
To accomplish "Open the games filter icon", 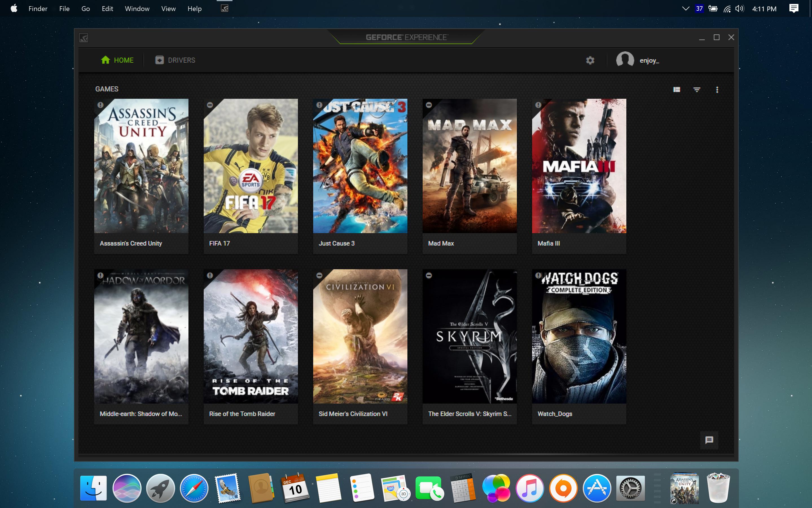I will coord(697,90).
